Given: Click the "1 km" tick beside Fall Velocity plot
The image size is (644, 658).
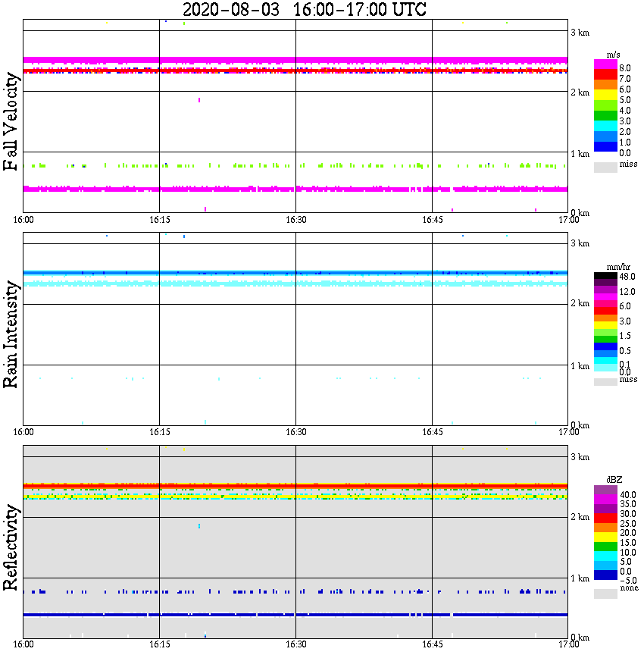Looking at the screenshot, I should click(580, 154).
